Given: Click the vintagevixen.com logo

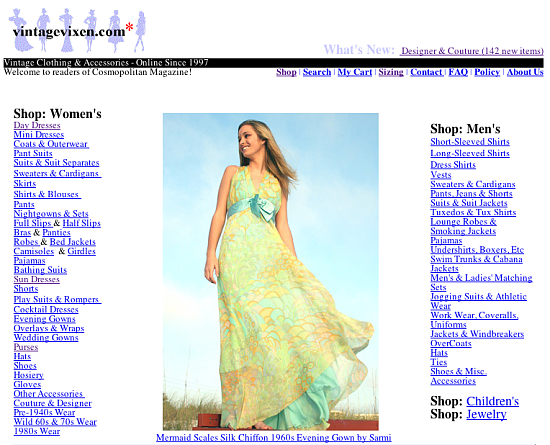Looking at the screenshot, I should click(78, 31).
